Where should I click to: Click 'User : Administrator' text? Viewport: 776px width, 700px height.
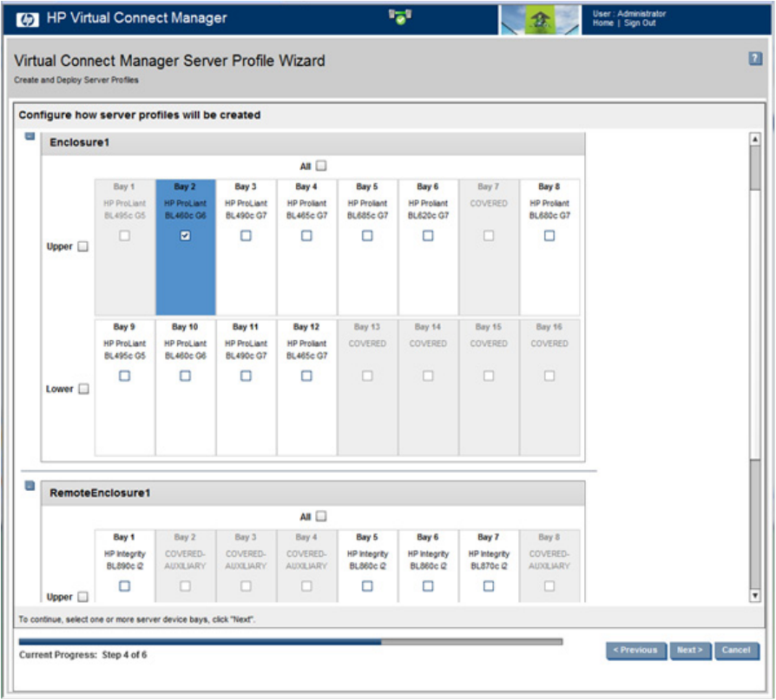pos(629,13)
